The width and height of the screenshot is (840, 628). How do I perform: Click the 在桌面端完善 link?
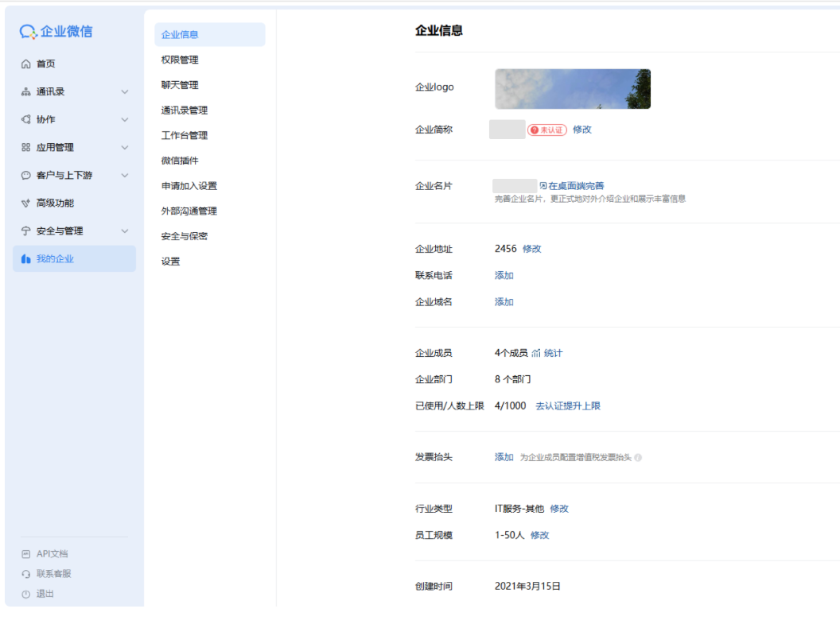click(576, 186)
